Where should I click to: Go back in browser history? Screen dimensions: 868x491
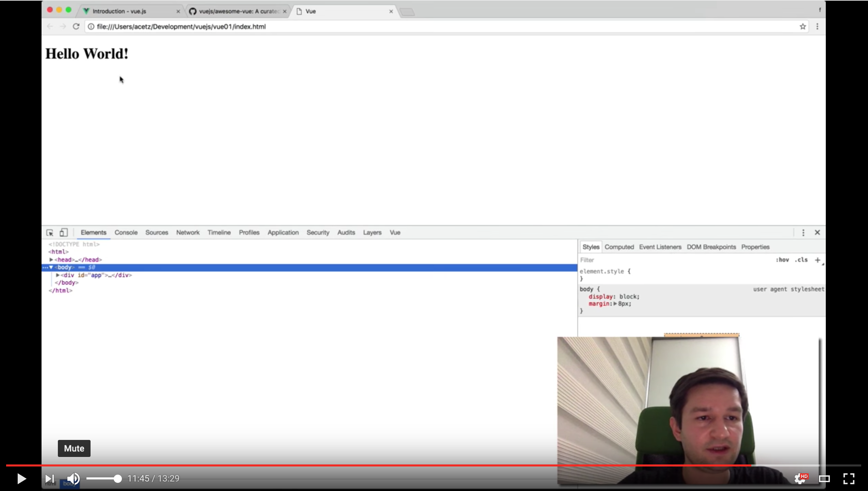click(50, 27)
